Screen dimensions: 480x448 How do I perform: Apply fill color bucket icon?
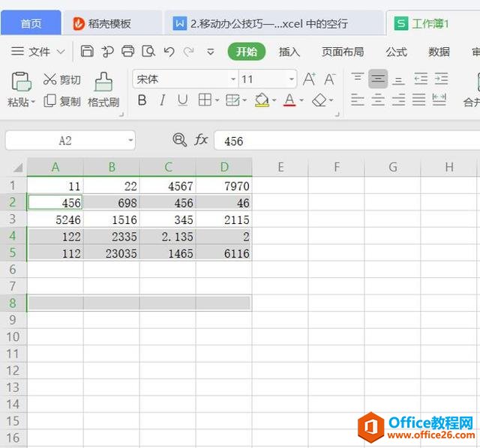point(262,100)
